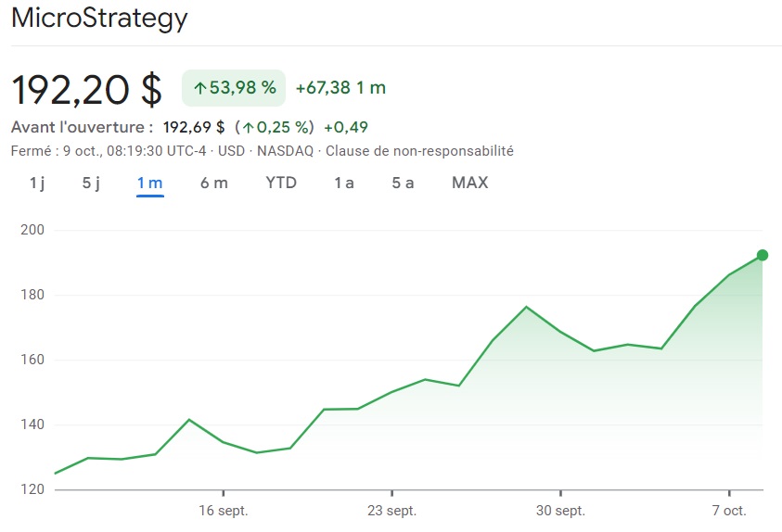Click the MicroStrategy title
Screen dimensions: 782x532
point(99,19)
